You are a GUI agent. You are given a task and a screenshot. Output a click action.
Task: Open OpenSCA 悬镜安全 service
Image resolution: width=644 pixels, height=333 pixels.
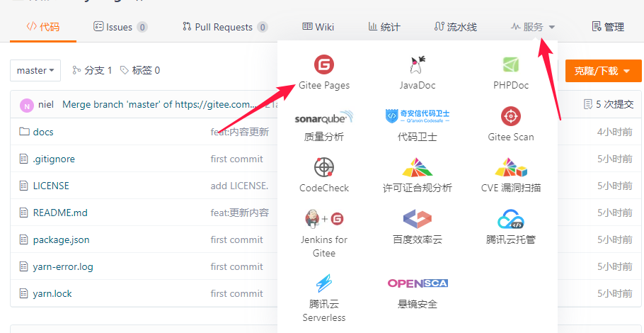pyautogui.click(x=417, y=283)
